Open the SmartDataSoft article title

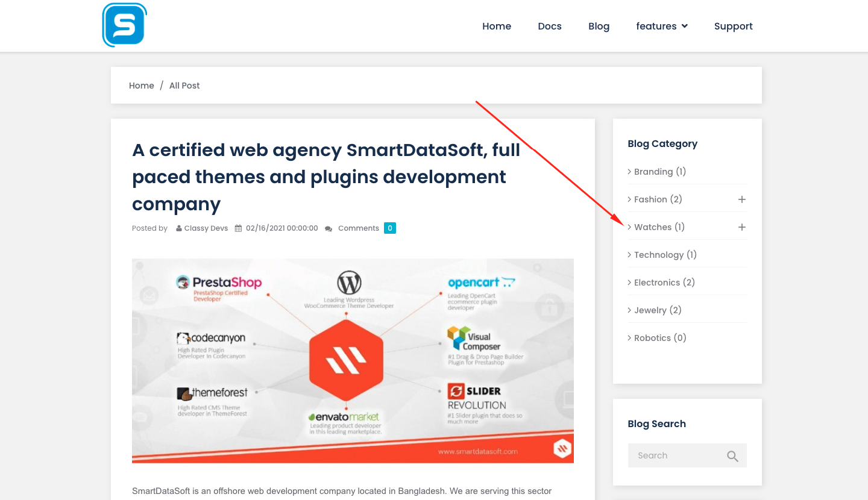point(326,177)
